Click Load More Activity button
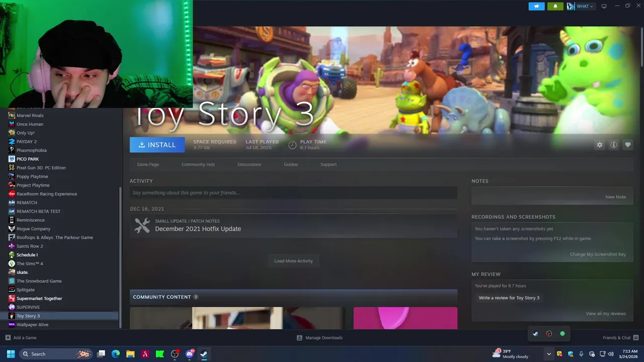Viewport: 644px width, 362px height. (293, 261)
